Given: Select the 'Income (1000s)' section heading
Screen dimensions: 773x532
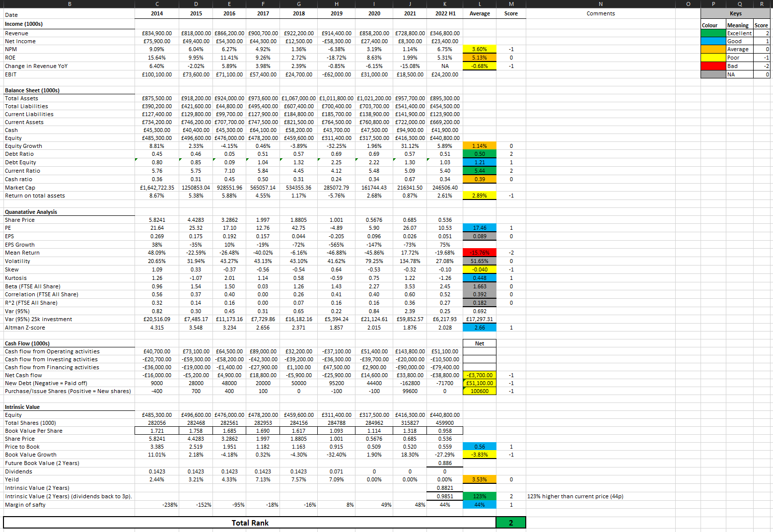Looking at the screenshot, I should pyautogui.click(x=69, y=24).
